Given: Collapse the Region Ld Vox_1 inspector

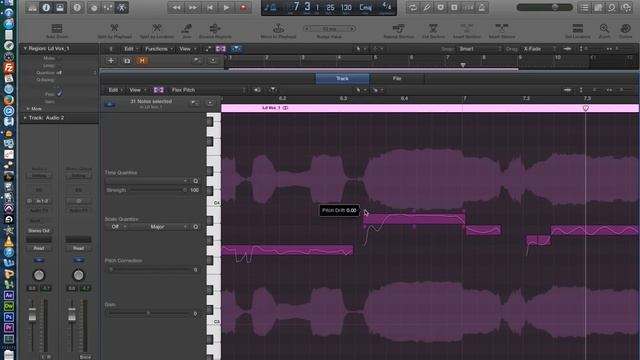Looking at the screenshot, I should pos(25,48).
